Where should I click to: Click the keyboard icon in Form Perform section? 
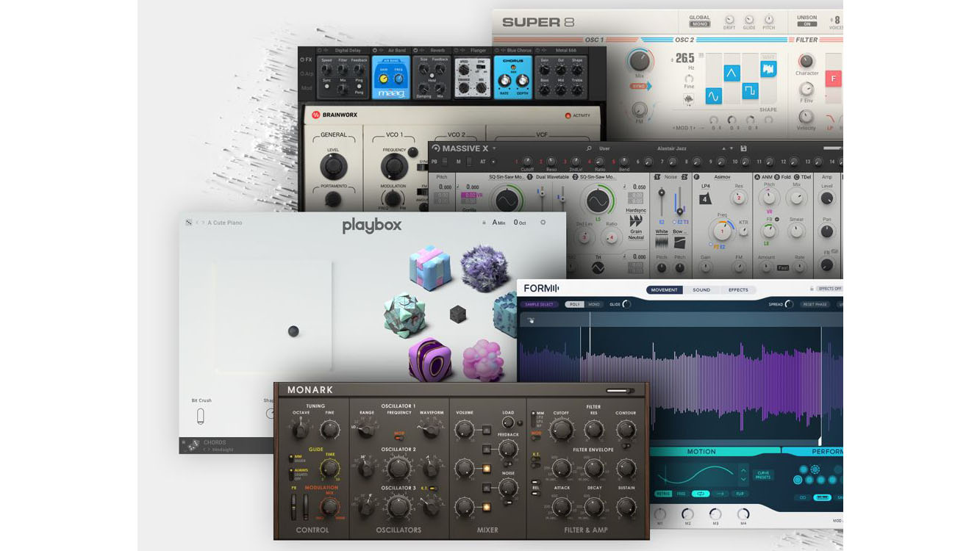[x=822, y=497]
